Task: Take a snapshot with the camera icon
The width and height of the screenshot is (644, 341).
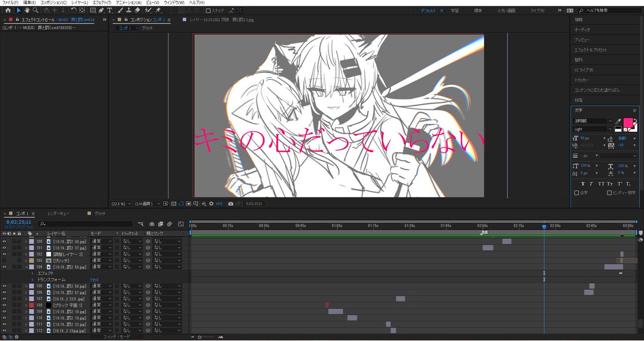Action: pos(231,204)
